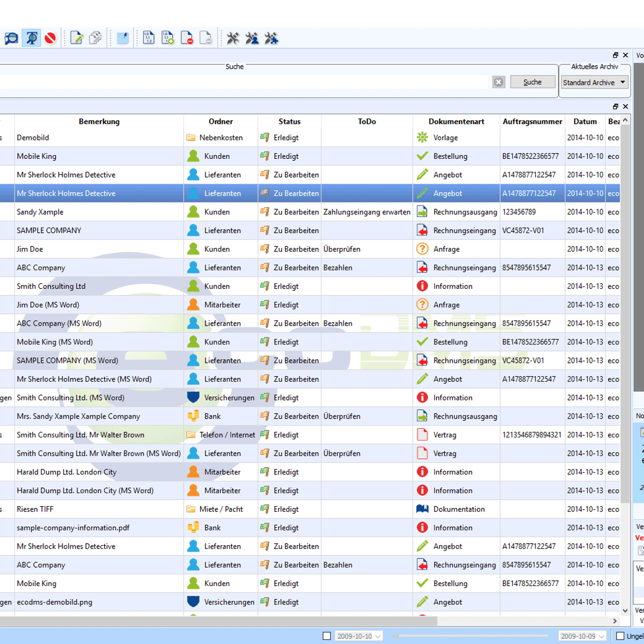The width and height of the screenshot is (644, 644).
Task: Open the Standard Archive dropdown
Action: (594, 83)
